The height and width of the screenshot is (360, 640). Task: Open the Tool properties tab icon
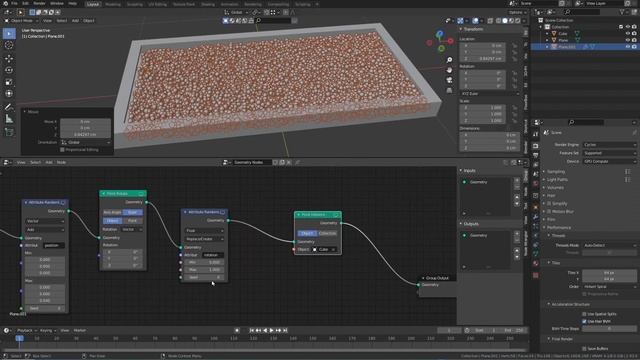(536, 134)
